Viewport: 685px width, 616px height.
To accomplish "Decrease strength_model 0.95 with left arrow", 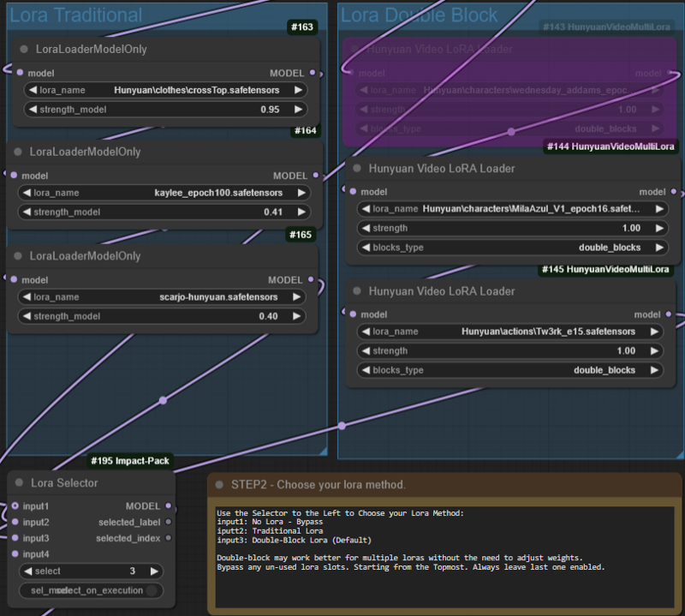I will [33, 110].
